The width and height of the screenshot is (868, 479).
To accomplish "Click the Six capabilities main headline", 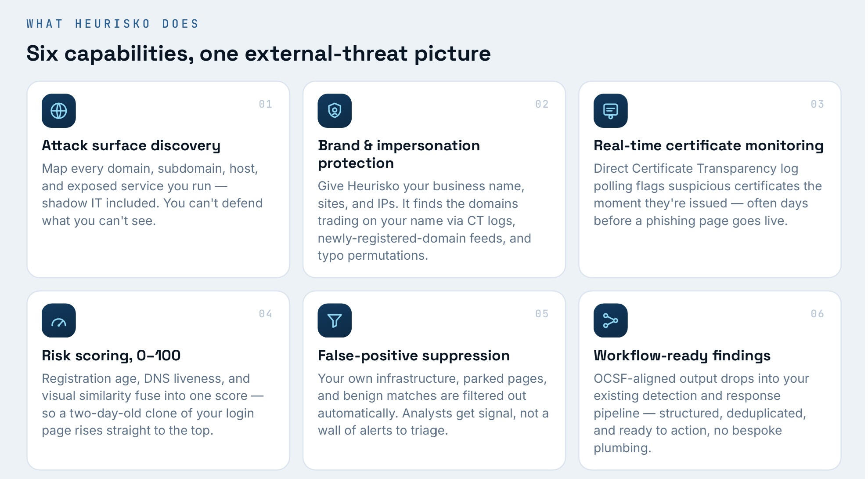I will pos(259,54).
